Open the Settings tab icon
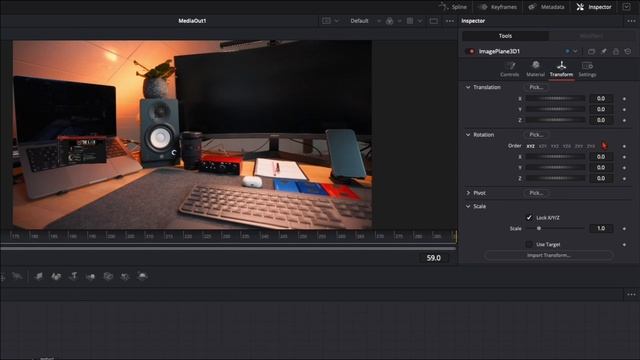The height and width of the screenshot is (360, 640). point(587,69)
